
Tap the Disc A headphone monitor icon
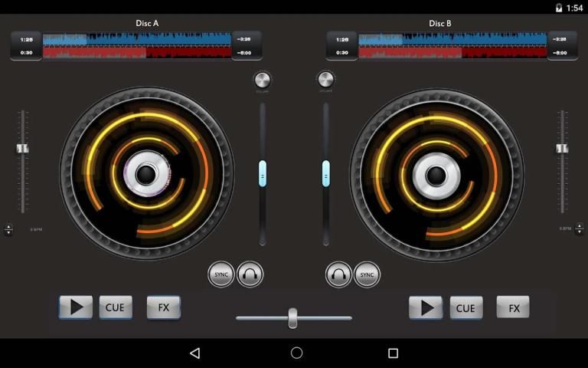tap(250, 274)
